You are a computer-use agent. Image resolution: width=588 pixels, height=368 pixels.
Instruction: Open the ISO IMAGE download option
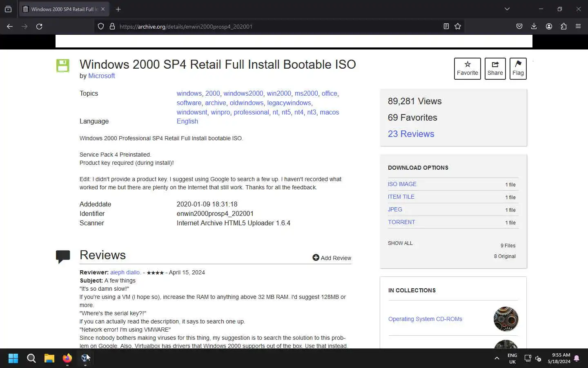click(x=402, y=184)
